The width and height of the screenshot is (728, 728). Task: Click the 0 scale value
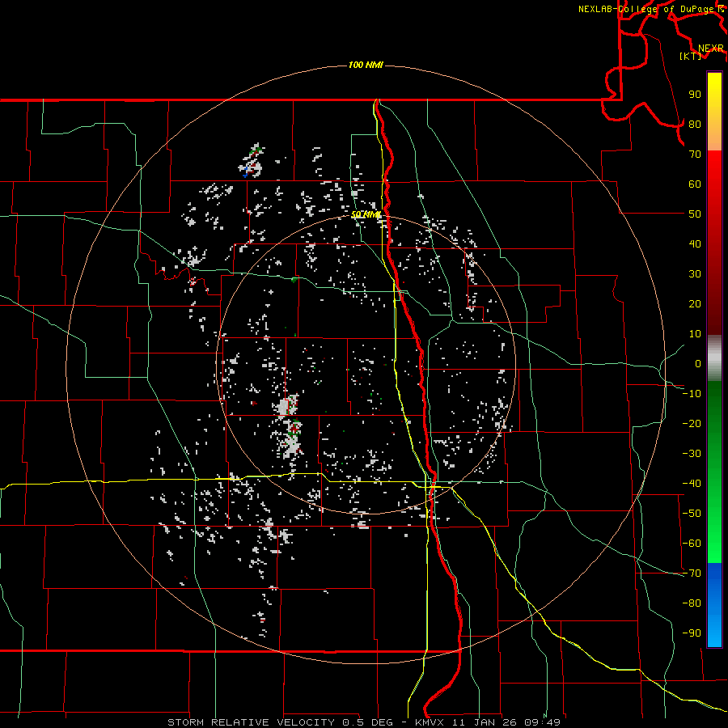698,363
